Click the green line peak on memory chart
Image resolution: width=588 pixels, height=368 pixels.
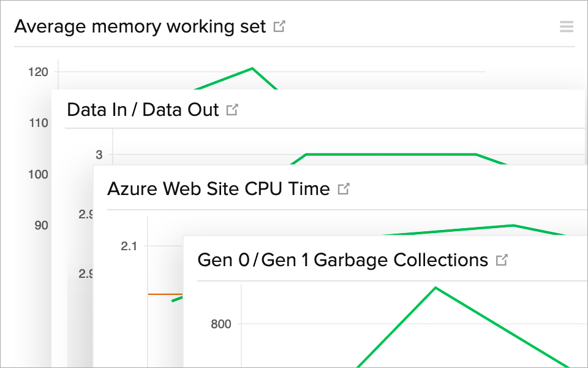coord(252,68)
